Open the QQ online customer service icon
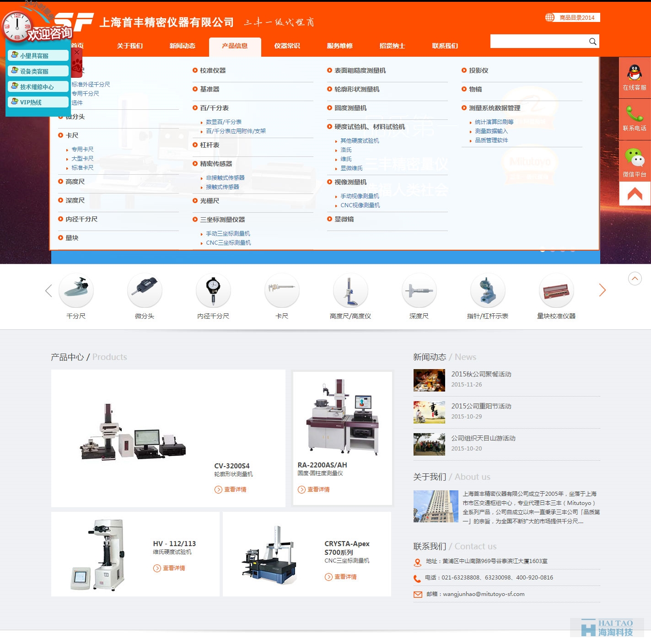 (635, 77)
